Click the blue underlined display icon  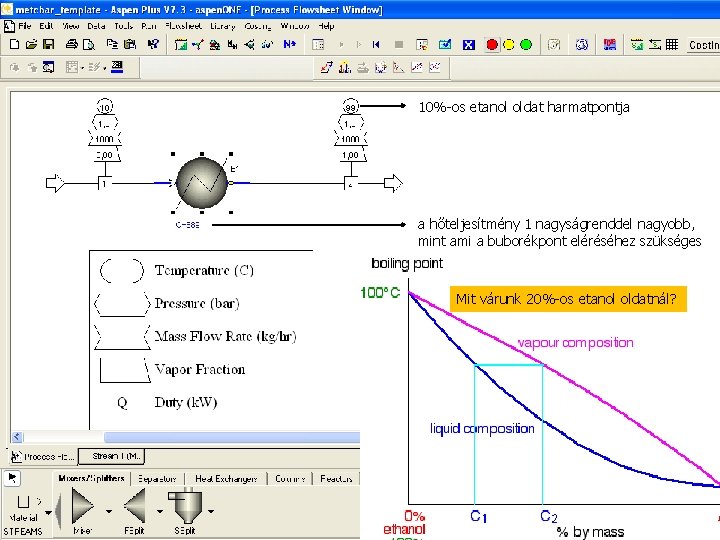(x=117, y=68)
